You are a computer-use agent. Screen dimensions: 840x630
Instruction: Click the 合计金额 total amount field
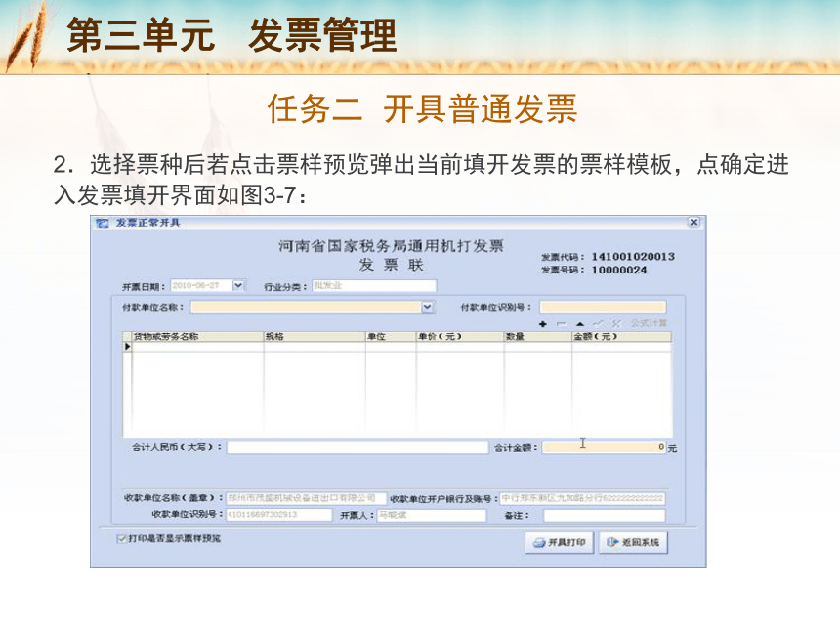pyautogui.click(x=604, y=447)
